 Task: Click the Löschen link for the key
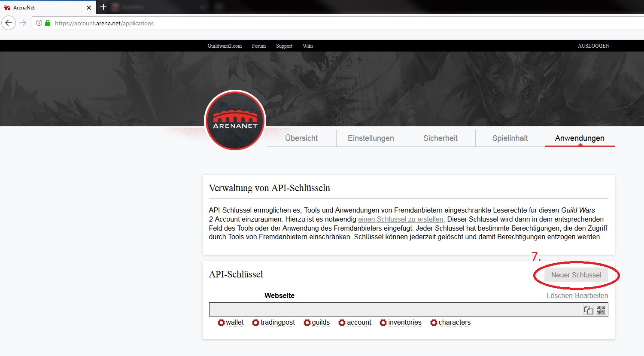pos(560,295)
